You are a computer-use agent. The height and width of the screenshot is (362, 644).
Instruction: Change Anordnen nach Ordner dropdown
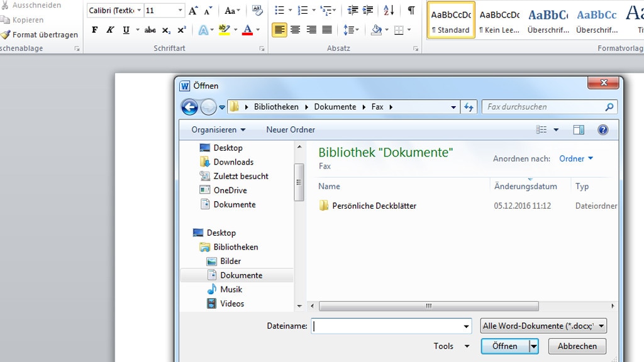pyautogui.click(x=576, y=159)
